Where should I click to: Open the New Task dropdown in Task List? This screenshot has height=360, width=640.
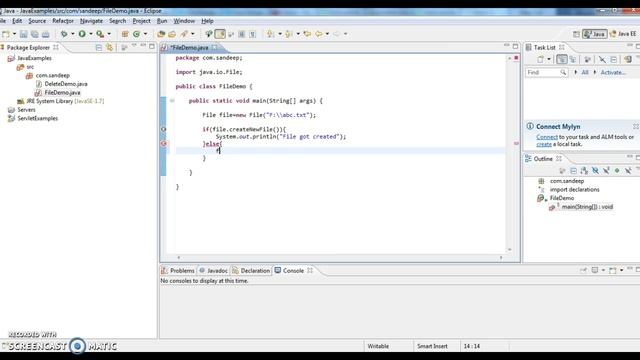click(x=549, y=60)
